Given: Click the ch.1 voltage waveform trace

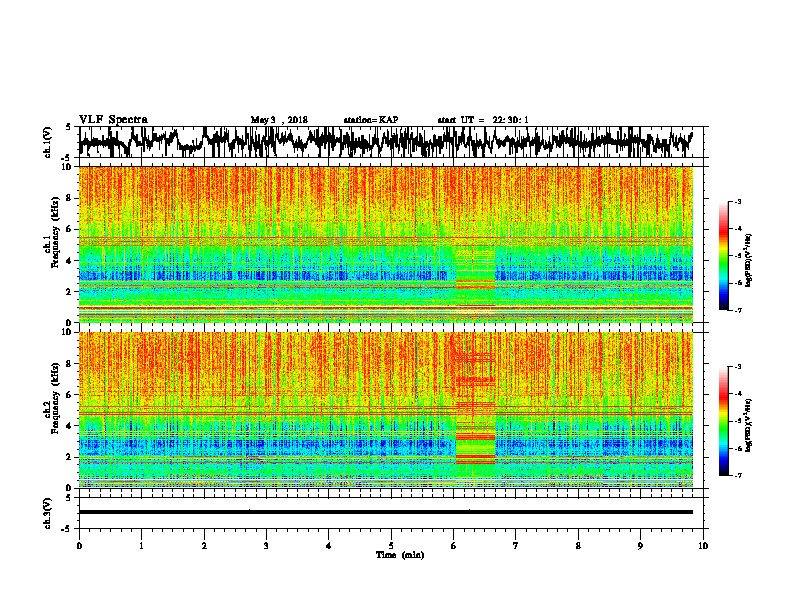Looking at the screenshot, I should pos(386,141).
